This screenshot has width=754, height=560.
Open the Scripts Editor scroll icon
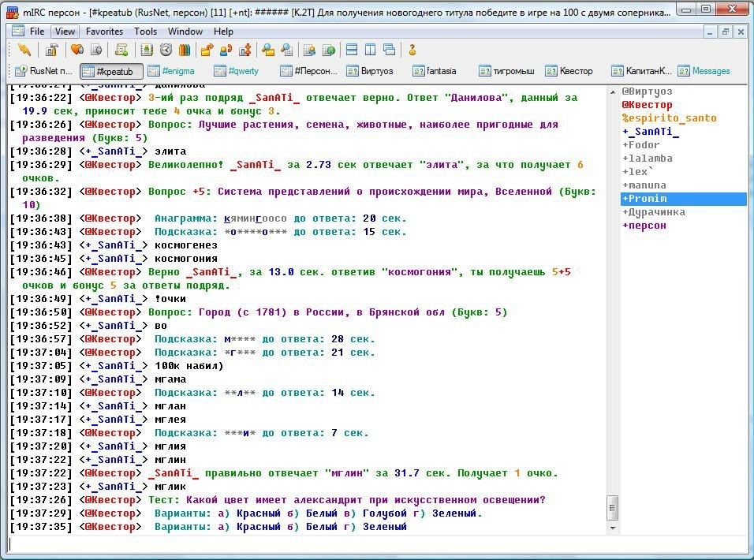[121, 50]
